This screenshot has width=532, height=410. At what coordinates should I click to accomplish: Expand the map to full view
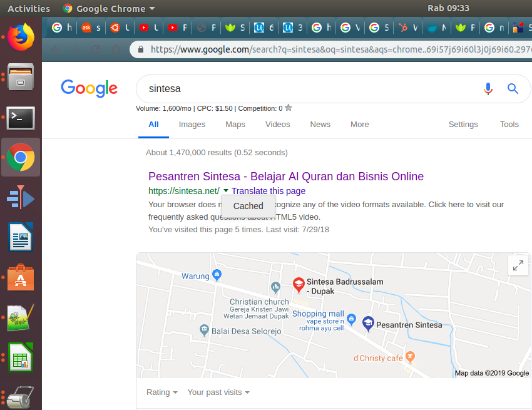point(518,265)
